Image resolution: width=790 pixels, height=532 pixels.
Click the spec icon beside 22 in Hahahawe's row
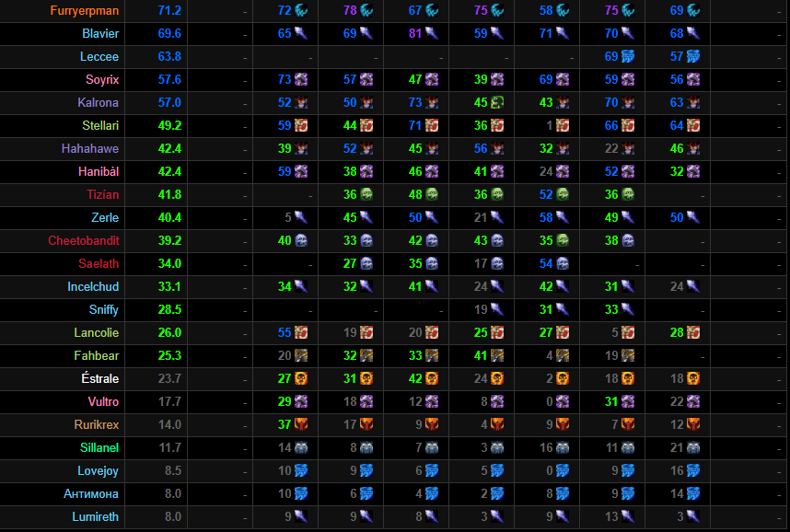[628, 148]
